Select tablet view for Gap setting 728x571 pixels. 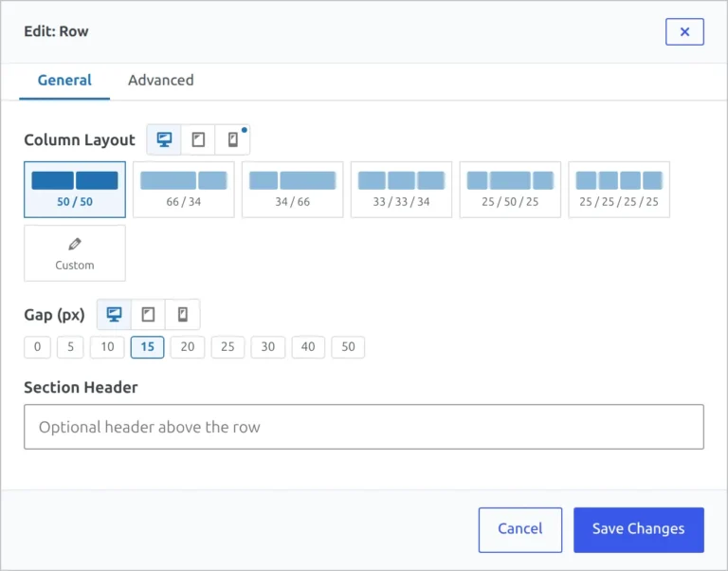148,315
